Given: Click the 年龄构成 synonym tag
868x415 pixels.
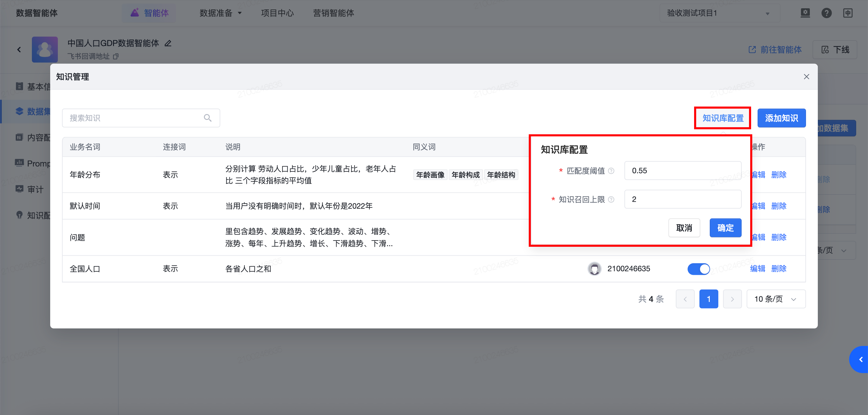Looking at the screenshot, I should (x=466, y=174).
